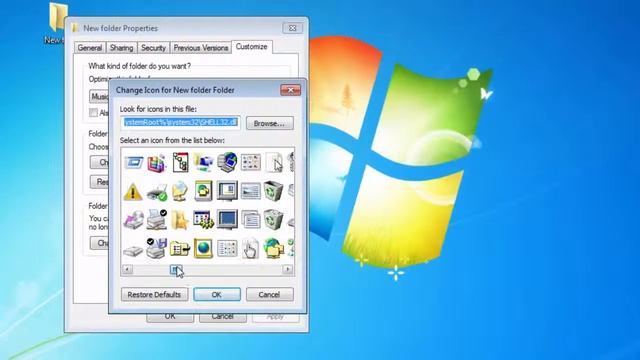This screenshot has width=640, height=360.
Task: Select the yellow warning triangle icon
Action: pyautogui.click(x=133, y=191)
